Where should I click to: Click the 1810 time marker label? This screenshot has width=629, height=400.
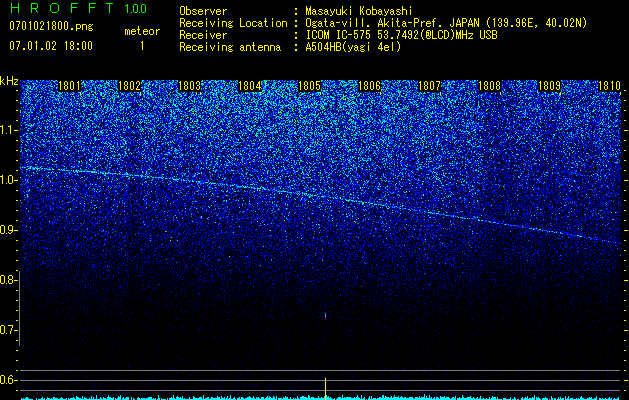click(609, 86)
